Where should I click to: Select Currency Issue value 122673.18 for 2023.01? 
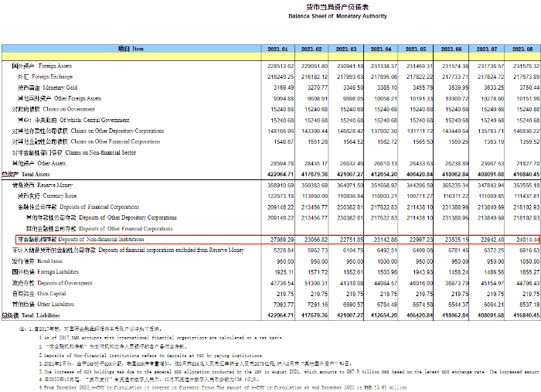[x=281, y=196]
